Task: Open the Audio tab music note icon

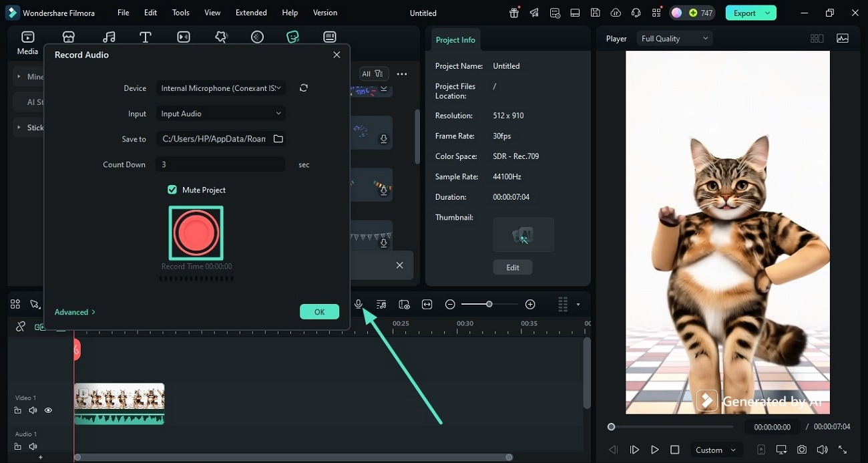Action: click(109, 37)
